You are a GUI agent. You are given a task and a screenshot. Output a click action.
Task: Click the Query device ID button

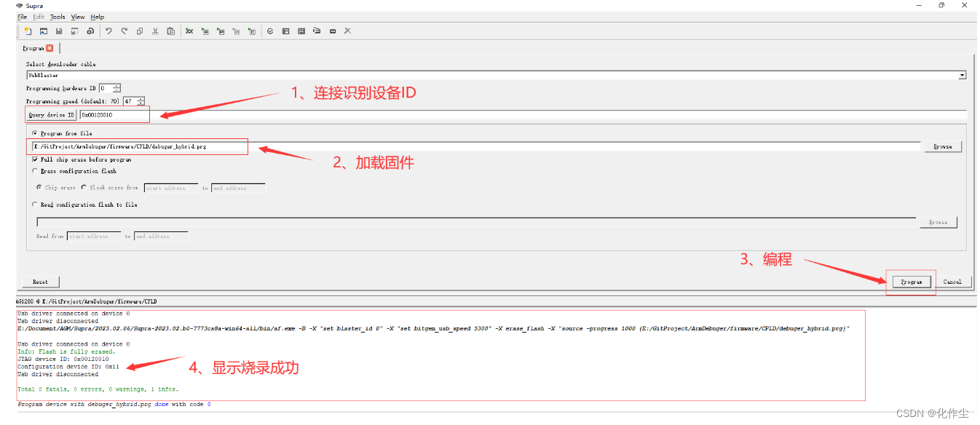point(50,114)
